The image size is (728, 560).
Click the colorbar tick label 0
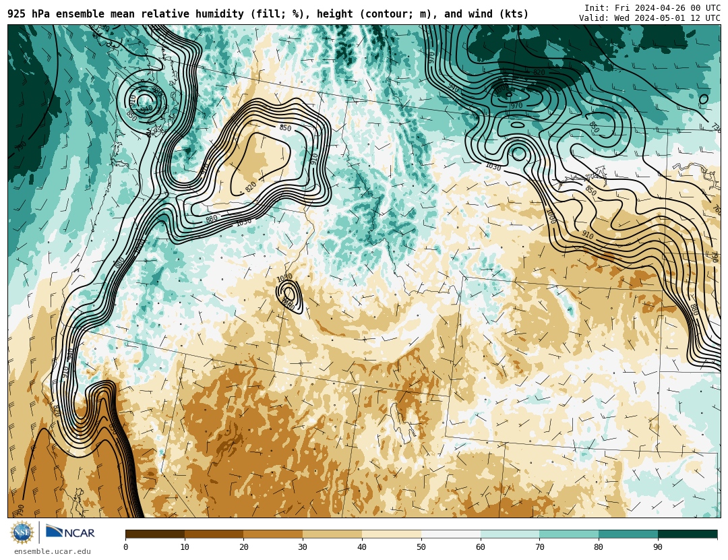point(126,547)
